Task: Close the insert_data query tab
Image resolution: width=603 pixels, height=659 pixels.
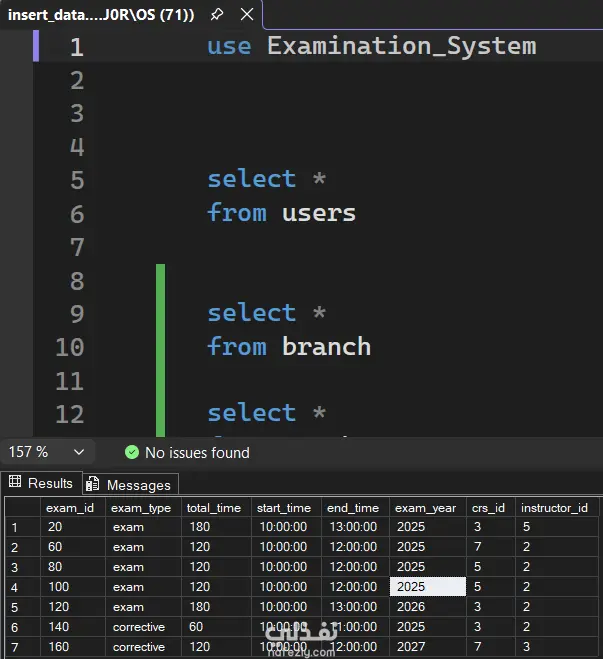Action: (x=244, y=15)
